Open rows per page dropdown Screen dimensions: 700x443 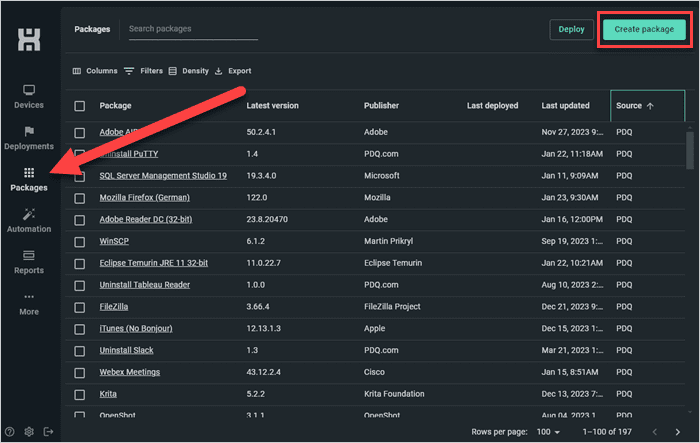point(548,432)
